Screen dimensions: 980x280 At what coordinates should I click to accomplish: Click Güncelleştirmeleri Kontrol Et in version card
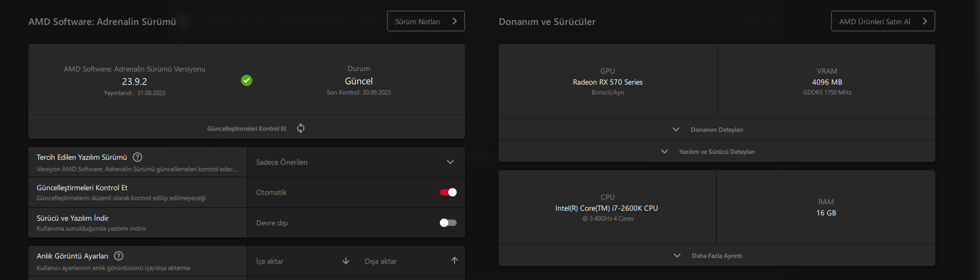point(247,128)
